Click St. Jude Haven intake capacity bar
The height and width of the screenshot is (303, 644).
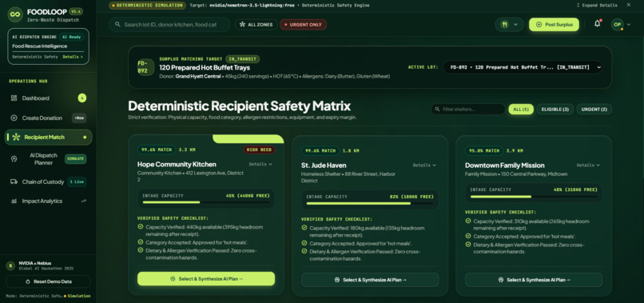[x=370, y=204]
